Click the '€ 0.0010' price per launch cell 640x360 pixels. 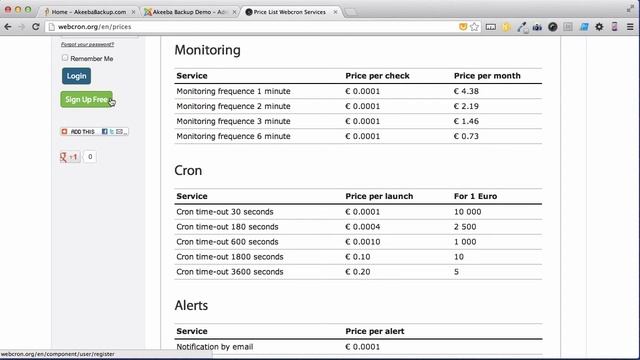pos(362,242)
